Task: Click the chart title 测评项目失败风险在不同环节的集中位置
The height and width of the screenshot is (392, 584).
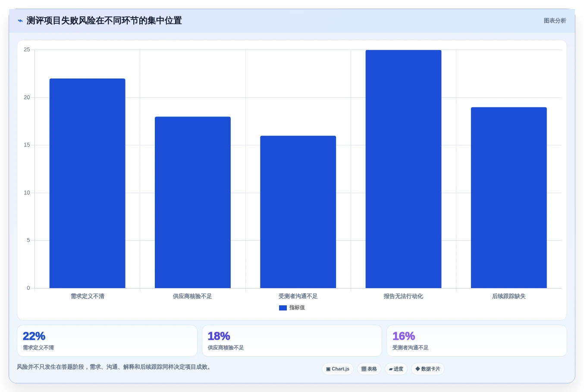Action: [104, 21]
